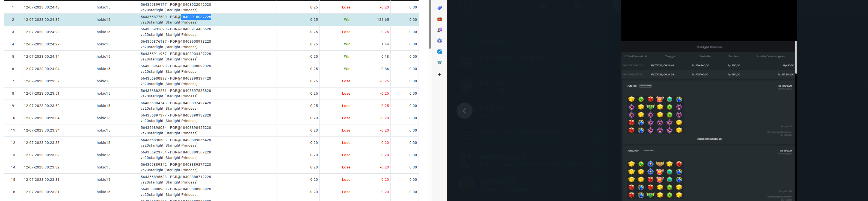Click the Rp 50,00 winnings amount
Image resolution: width=868 pixels, height=201 pixels.
pos(789,65)
